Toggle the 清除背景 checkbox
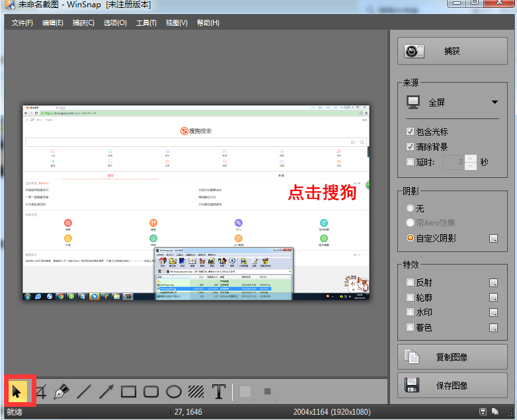 411,146
